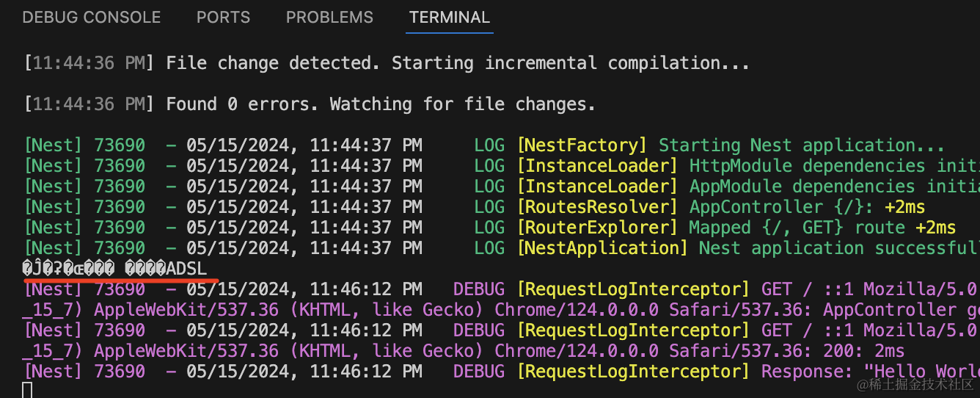Click the HttpModule dependencies log text

(x=833, y=166)
